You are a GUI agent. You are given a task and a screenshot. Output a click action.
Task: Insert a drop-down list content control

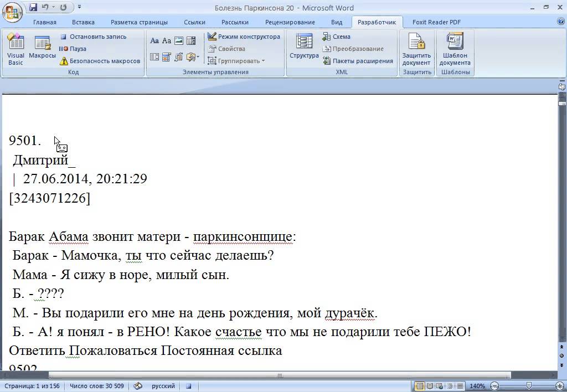154,57
